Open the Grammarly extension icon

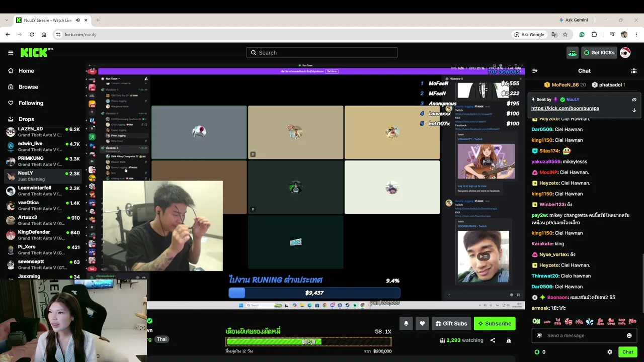click(582, 35)
